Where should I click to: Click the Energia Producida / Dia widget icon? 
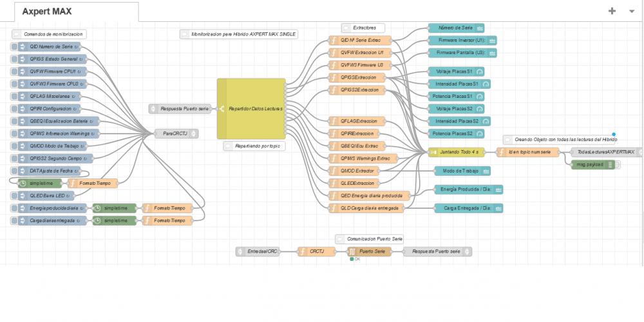point(498,189)
